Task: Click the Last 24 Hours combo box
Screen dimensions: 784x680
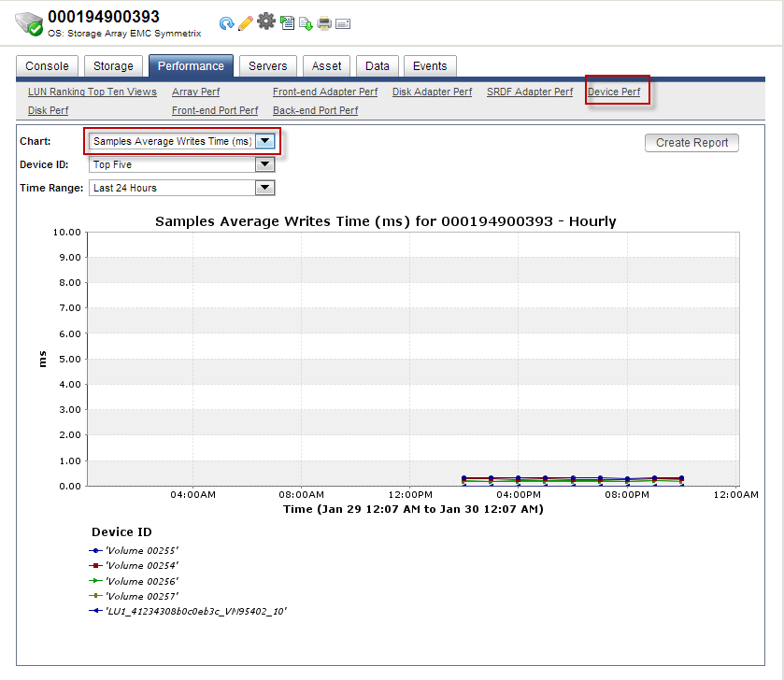Action: [182, 188]
